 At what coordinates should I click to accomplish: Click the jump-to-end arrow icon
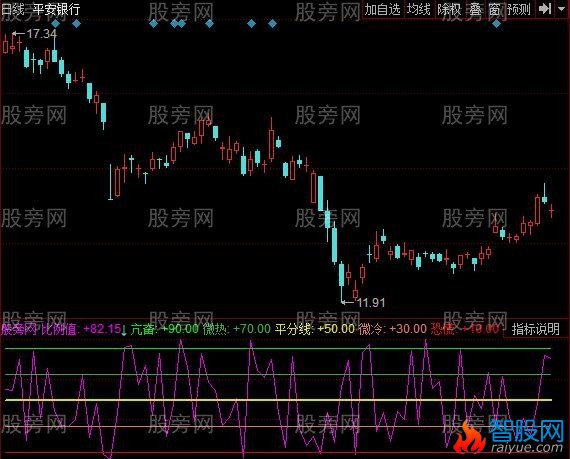[x=545, y=9]
